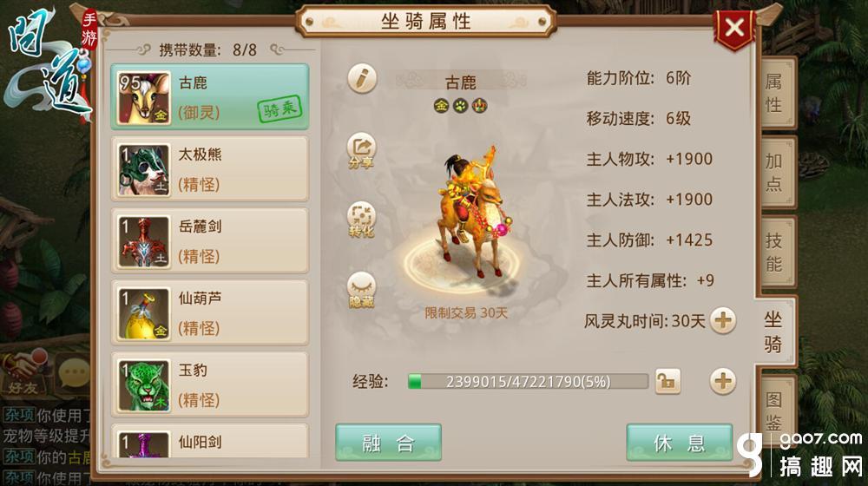Click the 分享 share icon
The width and height of the screenshot is (868, 486).
coord(361,150)
